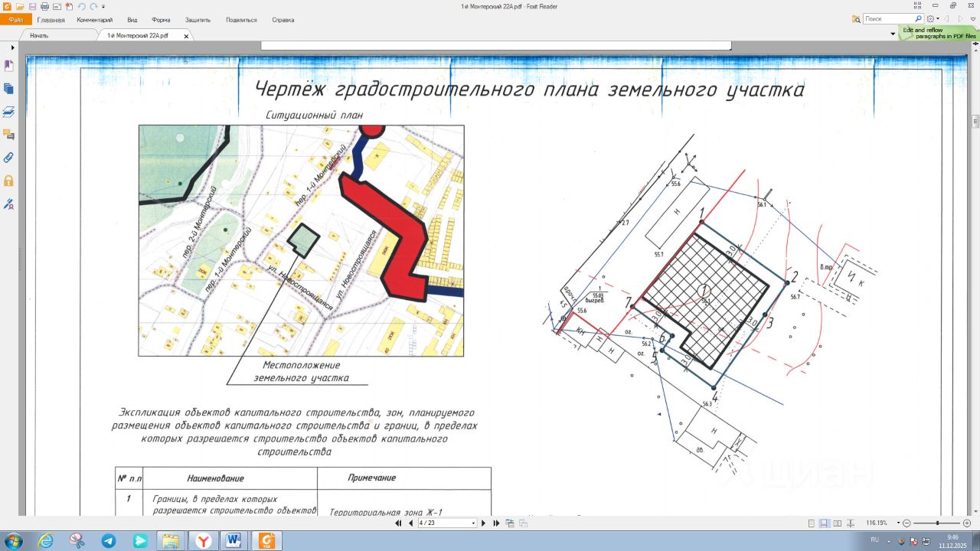Screen dimensions: 980x551
Task: Switch the RU keyboard language indicator
Action: (x=874, y=540)
